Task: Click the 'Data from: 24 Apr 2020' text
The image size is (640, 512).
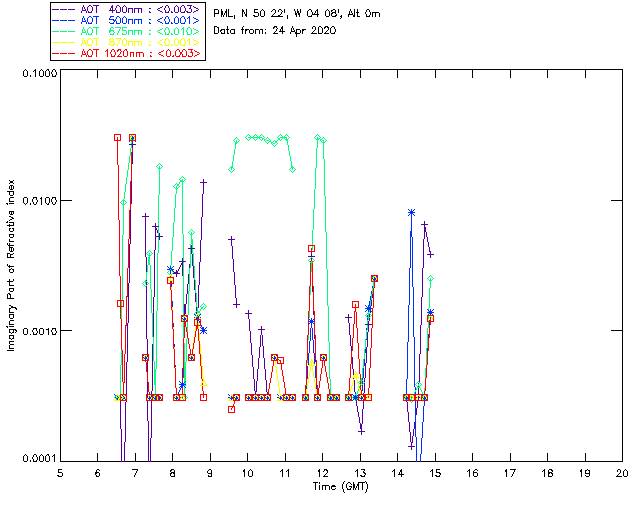Action: tap(275, 31)
